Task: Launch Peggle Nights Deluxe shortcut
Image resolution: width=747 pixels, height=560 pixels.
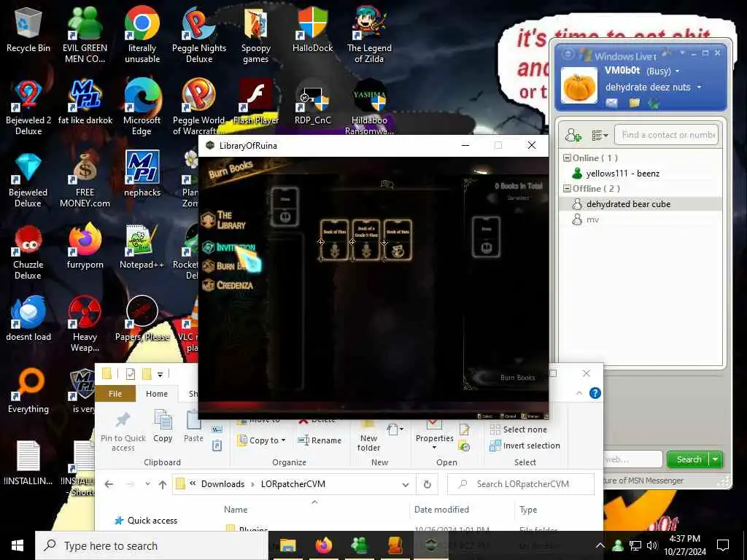Action: point(198,35)
